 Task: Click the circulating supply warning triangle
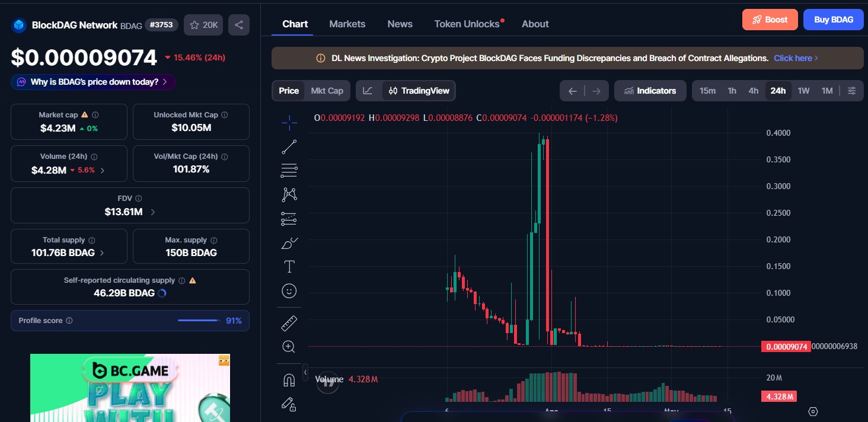[x=192, y=280]
